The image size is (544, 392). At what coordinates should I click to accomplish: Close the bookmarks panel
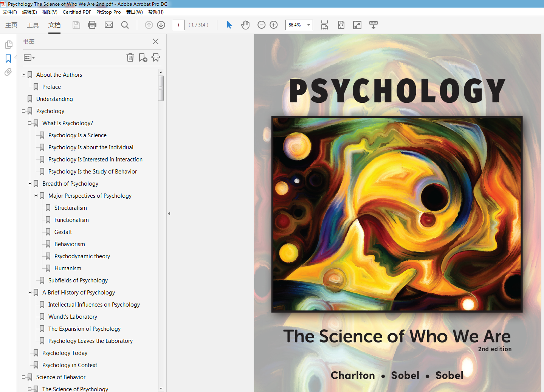point(155,42)
